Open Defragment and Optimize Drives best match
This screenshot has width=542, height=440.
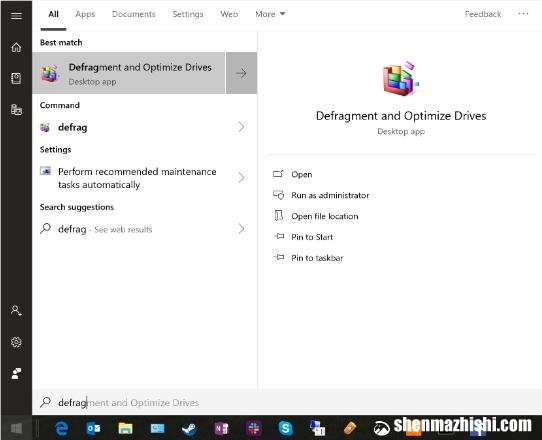pyautogui.click(x=129, y=73)
